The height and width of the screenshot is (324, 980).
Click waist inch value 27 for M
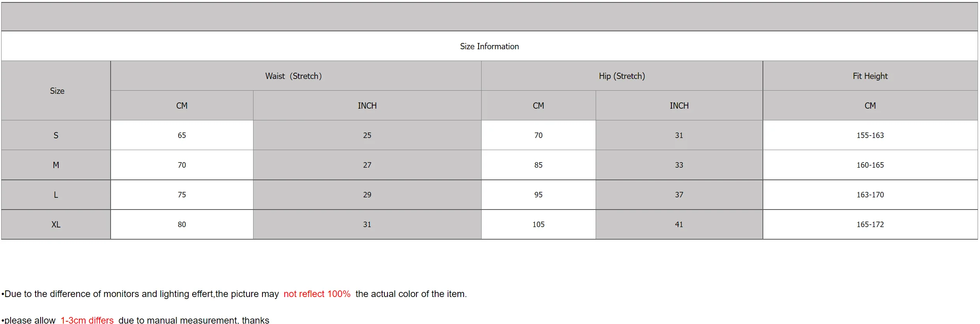coord(367,165)
